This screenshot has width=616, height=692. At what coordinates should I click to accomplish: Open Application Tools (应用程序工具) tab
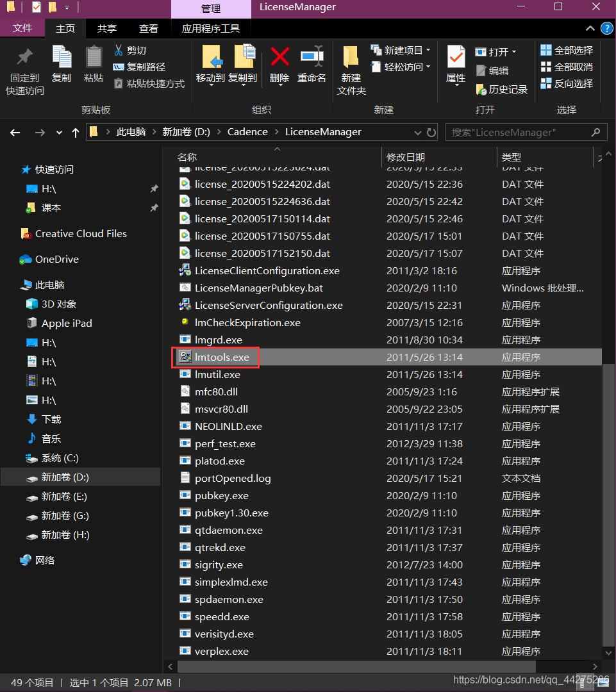(211, 29)
